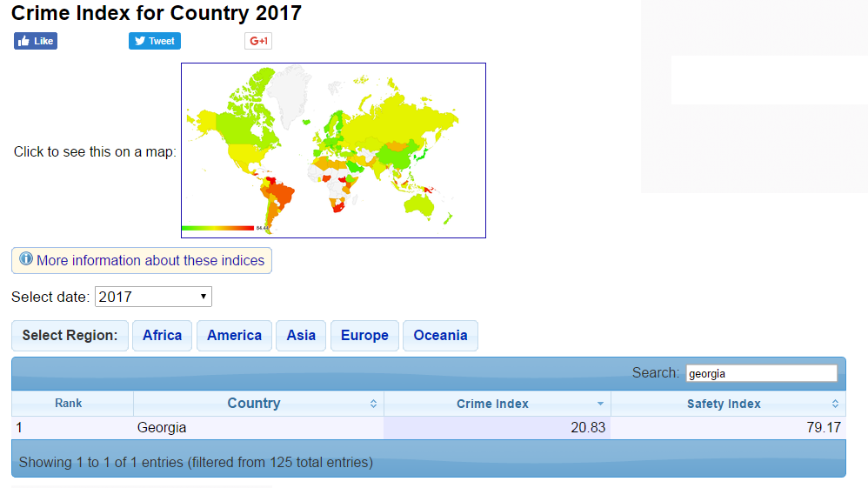868x488 pixels.
Task: Click the Georgia country row
Action: 429,428
